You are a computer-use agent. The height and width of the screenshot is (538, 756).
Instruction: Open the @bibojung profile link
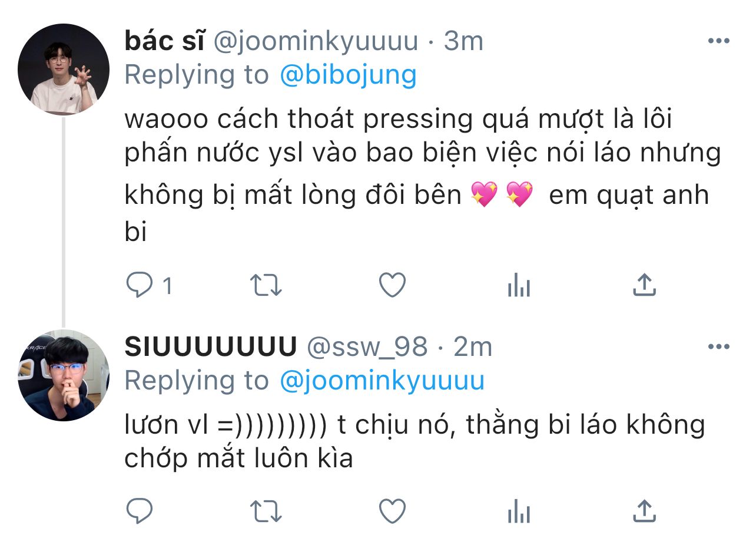tap(348, 75)
